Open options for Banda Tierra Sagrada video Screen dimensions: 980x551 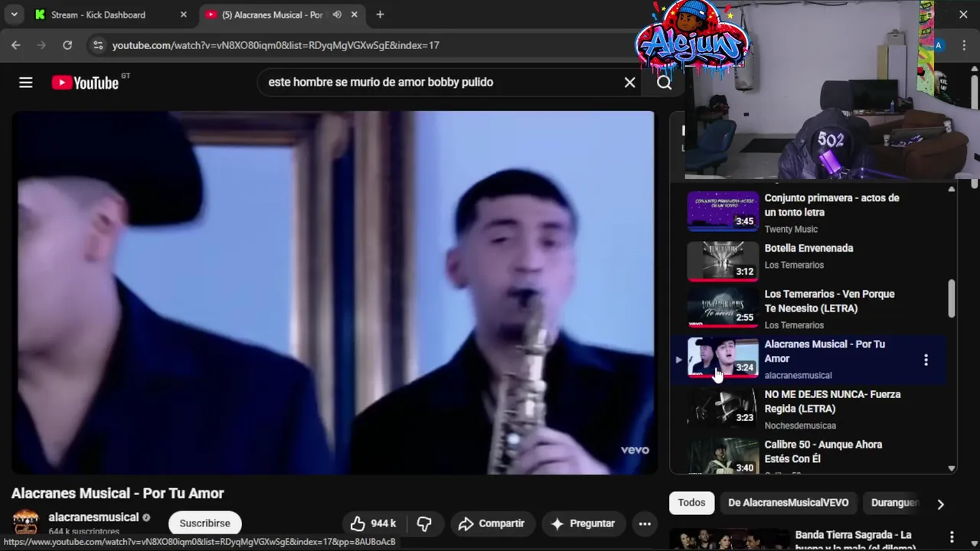(x=952, y=537)
